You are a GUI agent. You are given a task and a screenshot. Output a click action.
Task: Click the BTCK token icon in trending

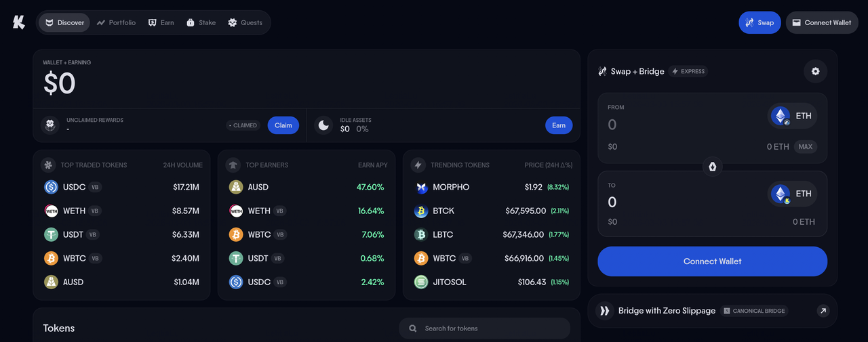421,211
